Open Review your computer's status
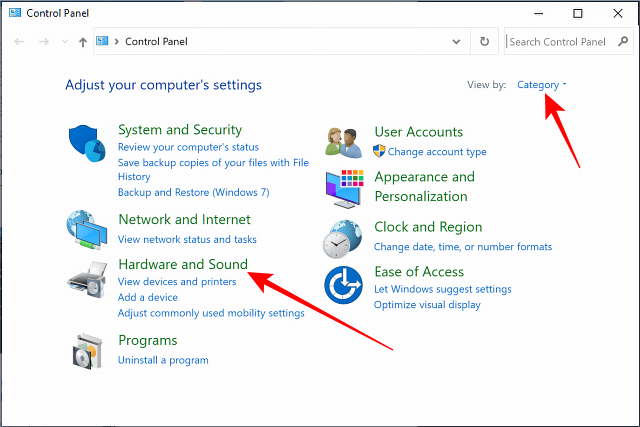This screenshot has width=640, height=427. tap(188, 147)
